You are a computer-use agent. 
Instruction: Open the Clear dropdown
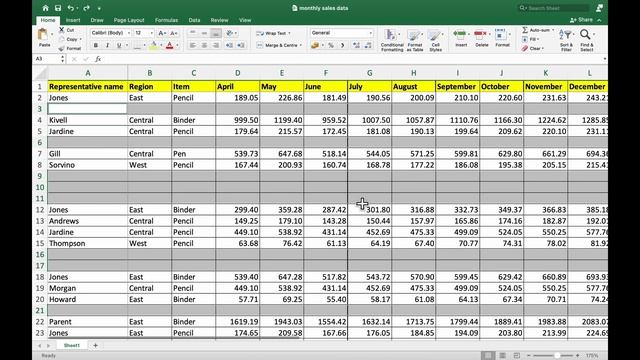click(533, 49)
